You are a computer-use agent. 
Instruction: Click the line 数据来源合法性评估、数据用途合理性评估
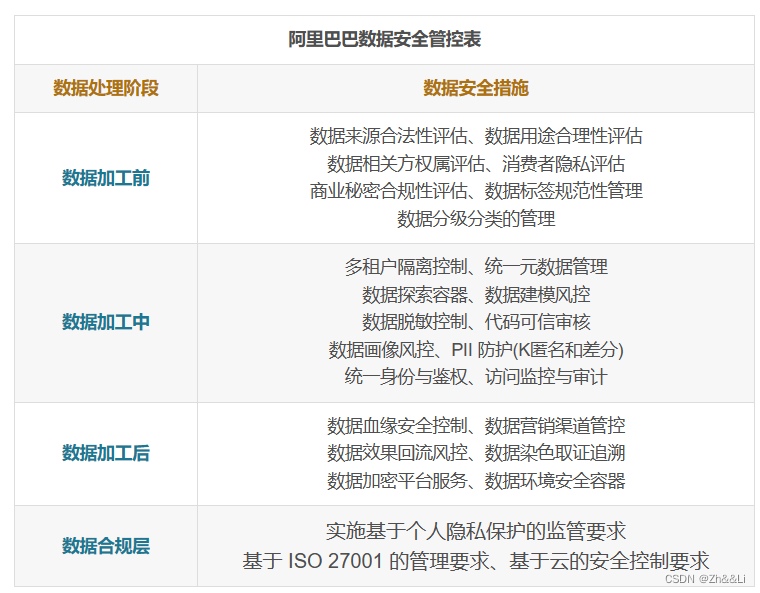pyautogui.click(x=476, y=136)
